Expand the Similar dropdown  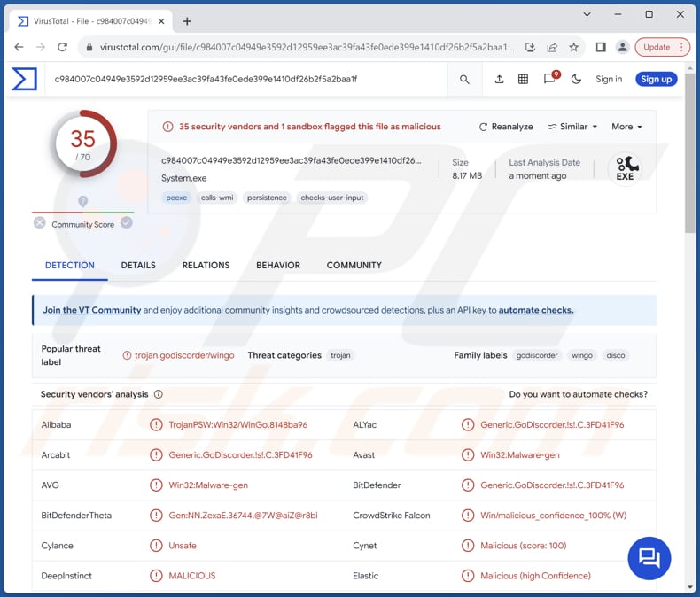point(572,127)
